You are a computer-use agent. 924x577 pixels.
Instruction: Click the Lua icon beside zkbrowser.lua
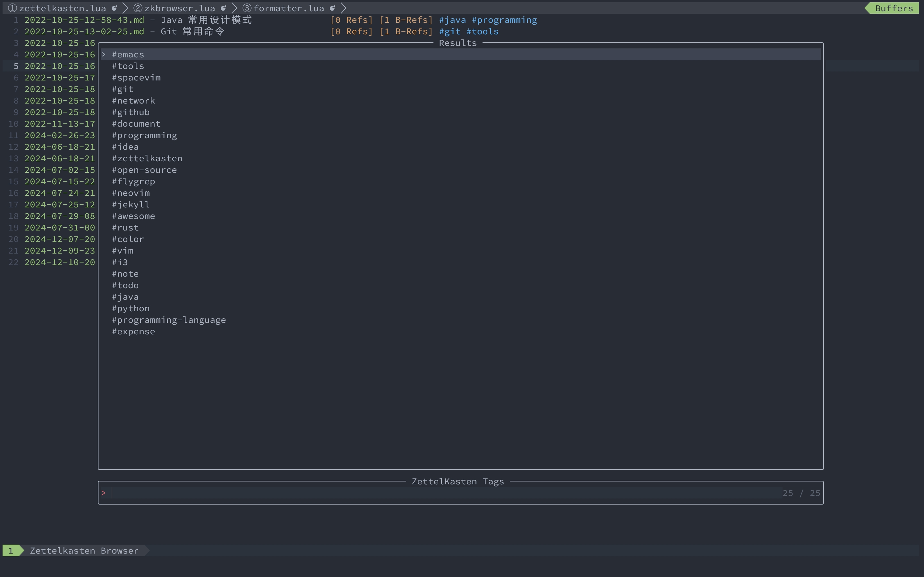(223, 8)
